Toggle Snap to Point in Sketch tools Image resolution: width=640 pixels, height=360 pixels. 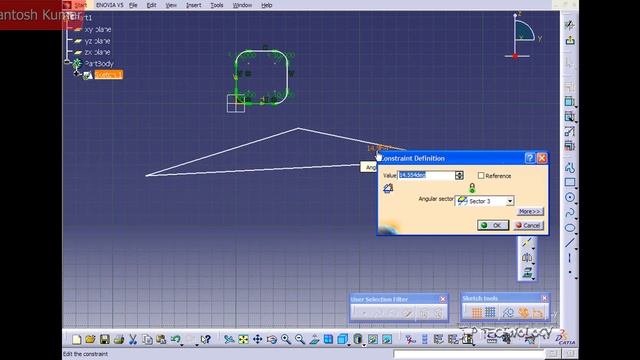[x=490, y=313]
